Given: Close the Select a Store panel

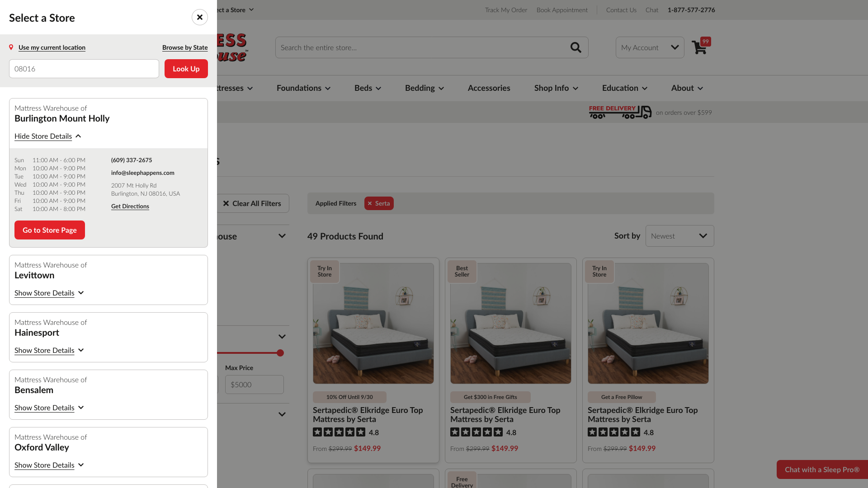Looking at the screenshot, I should (200, 17).
